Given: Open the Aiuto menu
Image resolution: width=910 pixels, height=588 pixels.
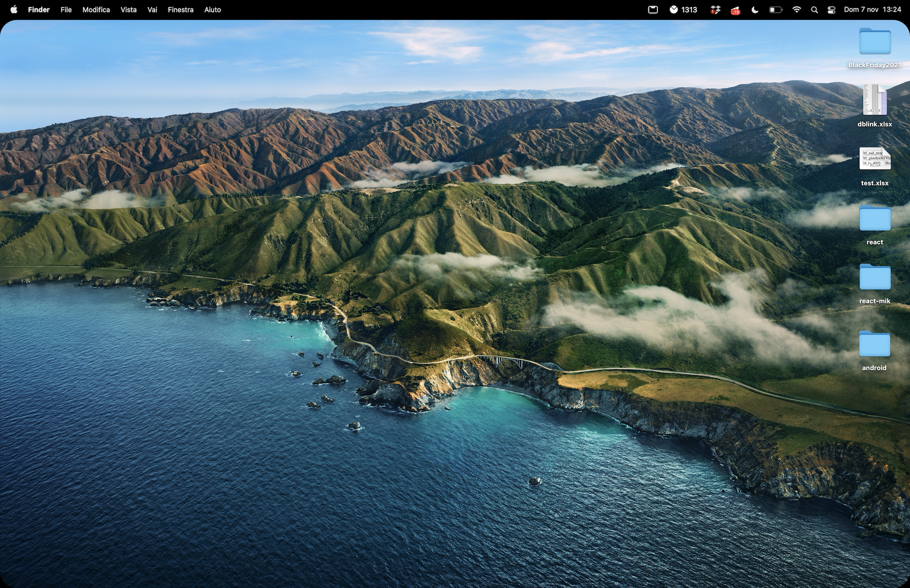Looking at the screenshot, I should point(212,9).
